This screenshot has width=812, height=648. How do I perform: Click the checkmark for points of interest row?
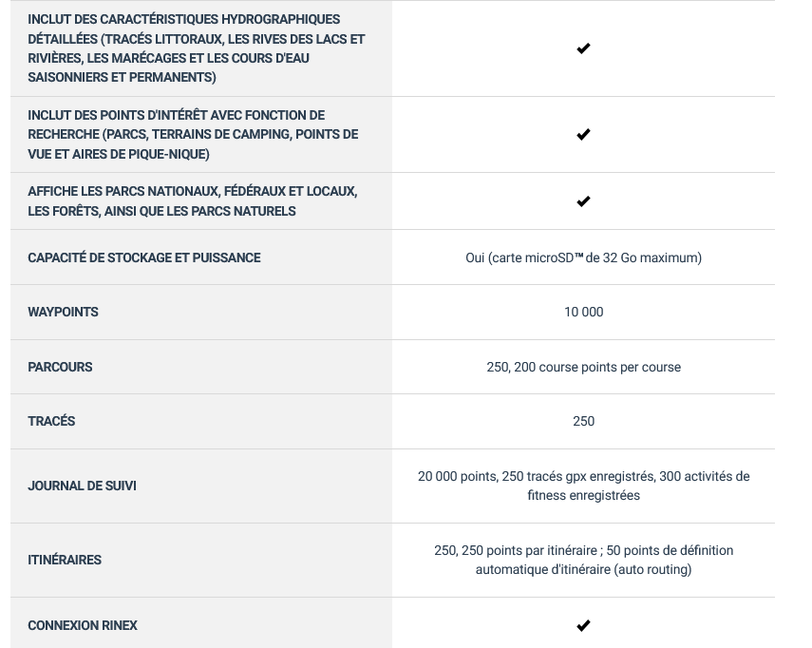tap(583, 134)
